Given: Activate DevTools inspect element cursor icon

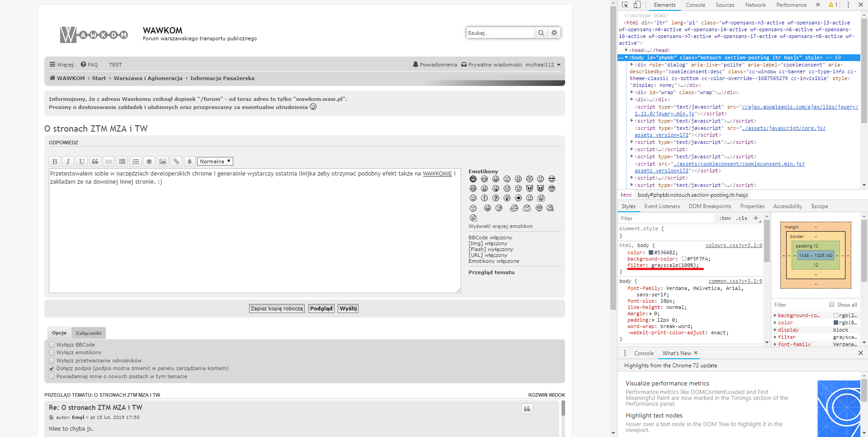Looking at the screenshot, I should [625, 5].
